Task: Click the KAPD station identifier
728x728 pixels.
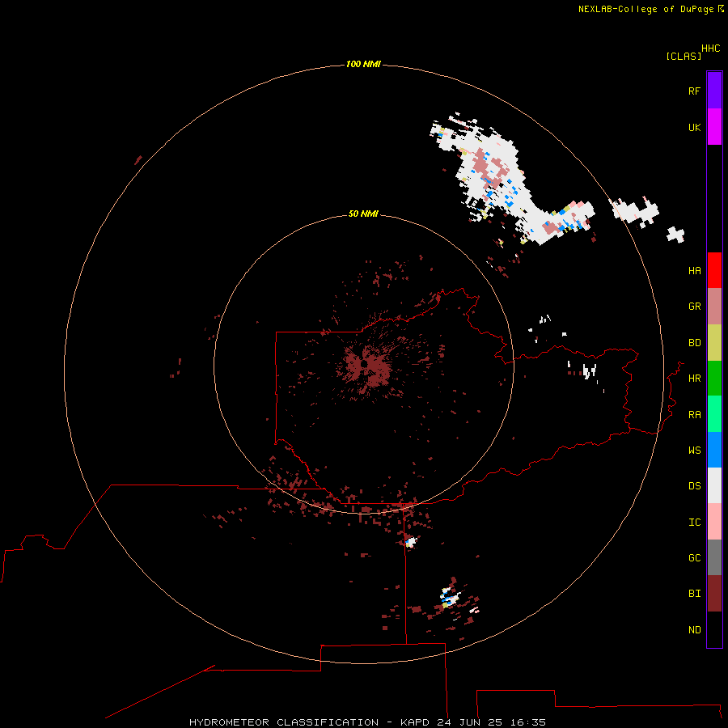Action: 415,722
